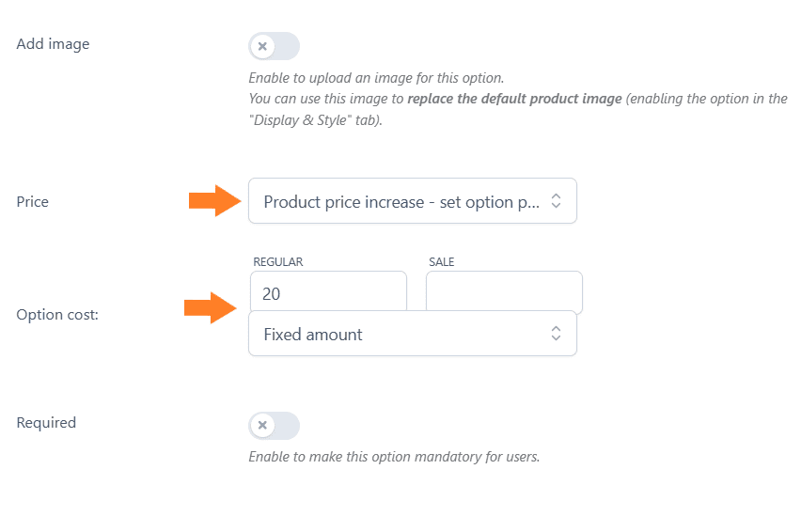Image resolution: width=801 pixels, height=532 pixels.
Task: Turn on the Required toggle
Action: click(x=274, y=425)
